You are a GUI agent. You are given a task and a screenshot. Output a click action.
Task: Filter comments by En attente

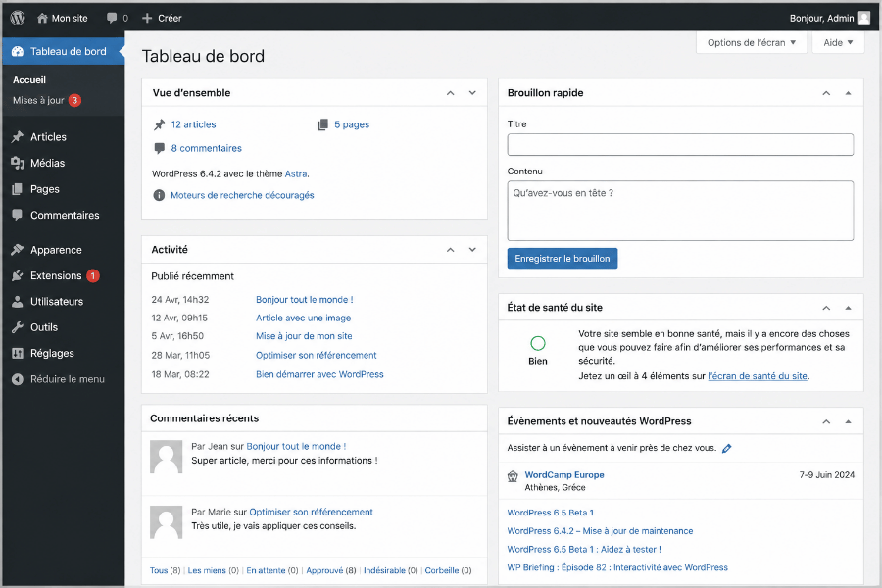pyautogui.click(x=266, y=570)
